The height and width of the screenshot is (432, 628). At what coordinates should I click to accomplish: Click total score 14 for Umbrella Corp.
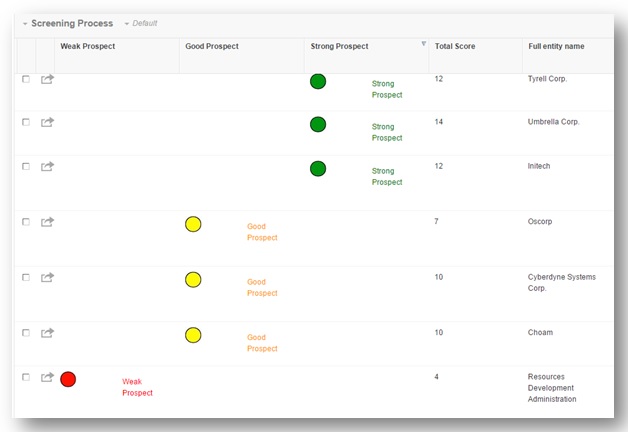[439, 122]
